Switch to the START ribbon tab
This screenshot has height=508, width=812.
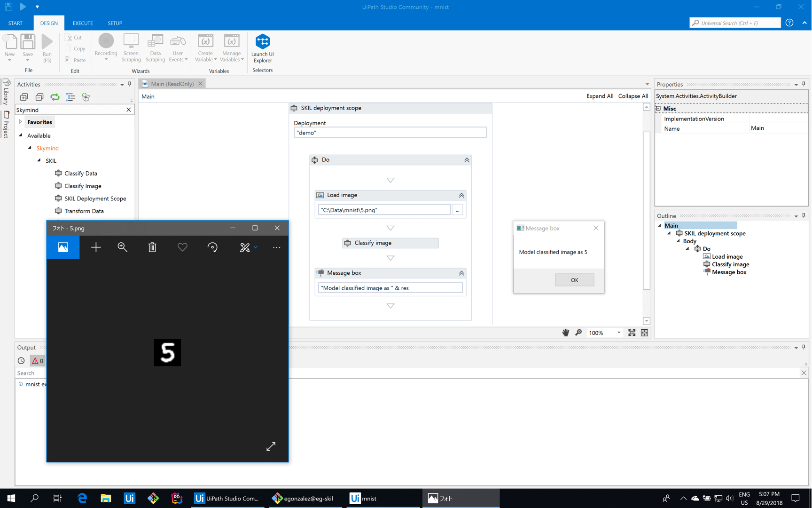point(15,23)
